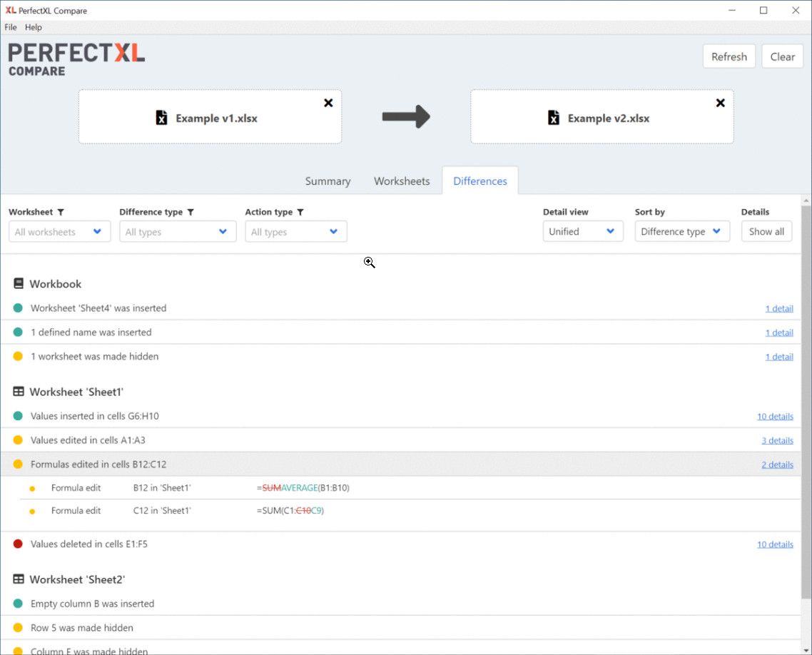Remove the Example v1.xlsx file with its X
Image resolution: width=812 pixels, height=655 pixels.
tap(328, 103)
